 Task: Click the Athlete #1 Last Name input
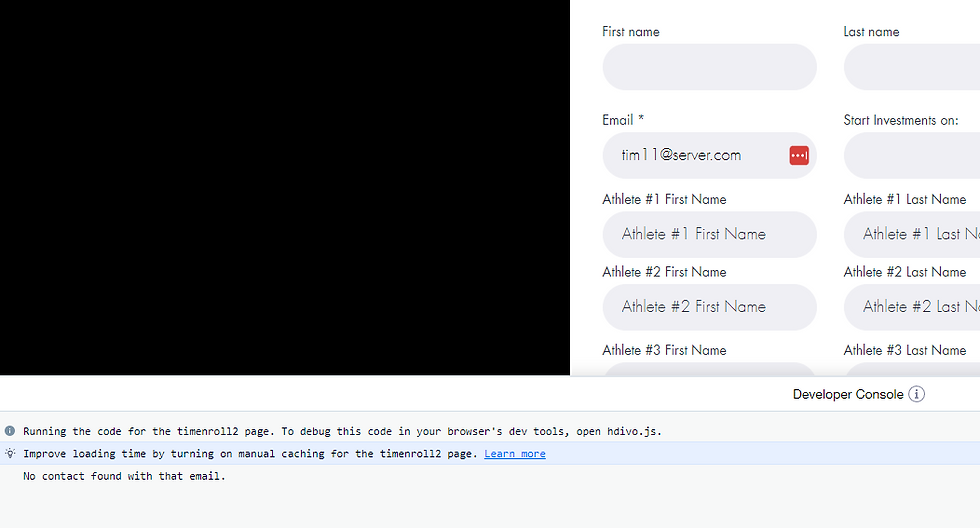coord(912,234)
